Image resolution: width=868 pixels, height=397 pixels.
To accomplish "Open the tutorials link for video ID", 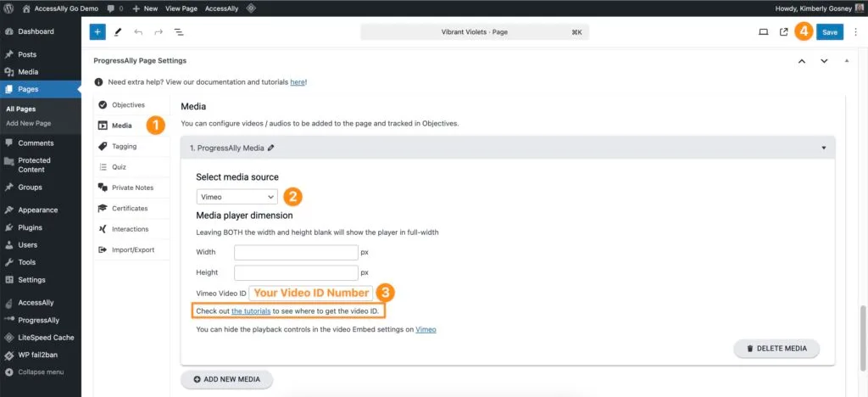I will coord(251,311).
